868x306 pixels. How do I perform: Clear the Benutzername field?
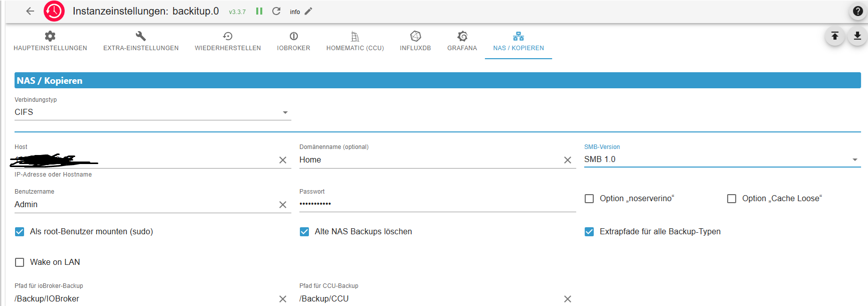[x=283, y=205]
